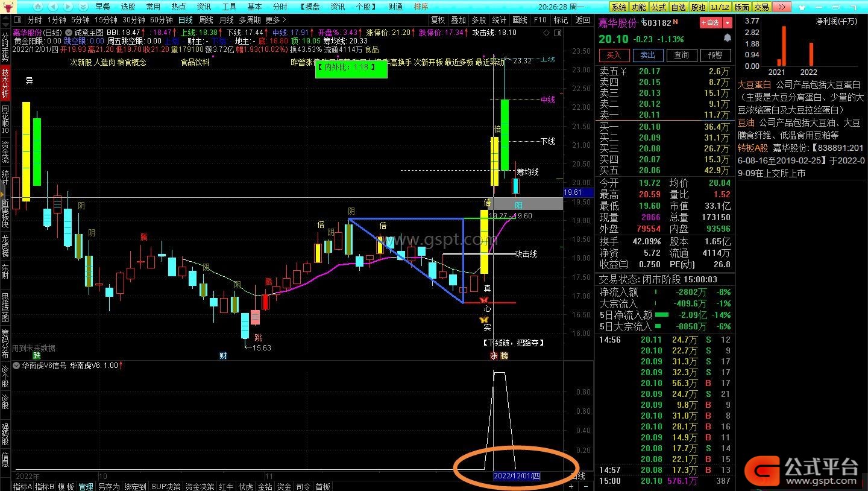Select SUP决策 indicator tab
The image size is (868, 491).
click(x=165, y=486)
